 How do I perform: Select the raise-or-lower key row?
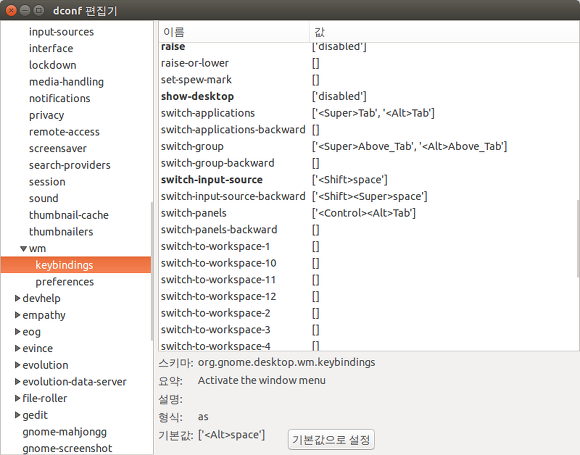(368, 63)
